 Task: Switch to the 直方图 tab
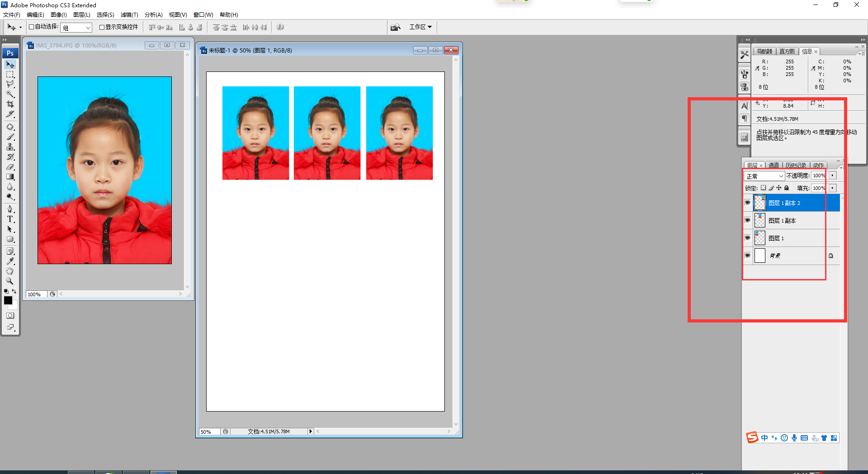coord(787,52)
